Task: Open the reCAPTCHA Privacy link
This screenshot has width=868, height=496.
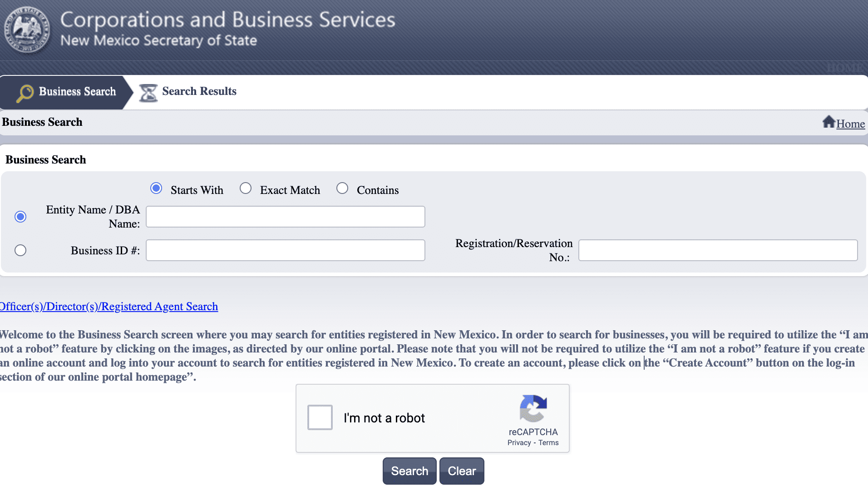Action: pos(519,442)
